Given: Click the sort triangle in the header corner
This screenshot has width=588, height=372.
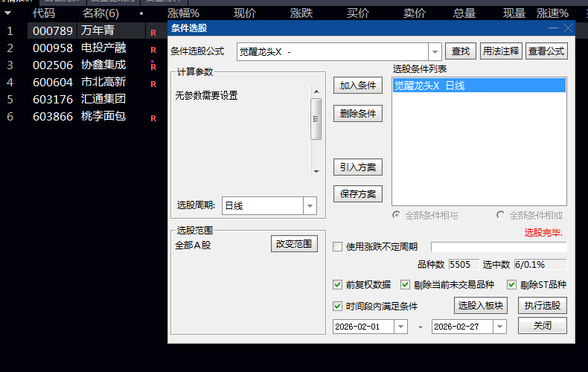Looking at the screenshot, I should (7, 13).
